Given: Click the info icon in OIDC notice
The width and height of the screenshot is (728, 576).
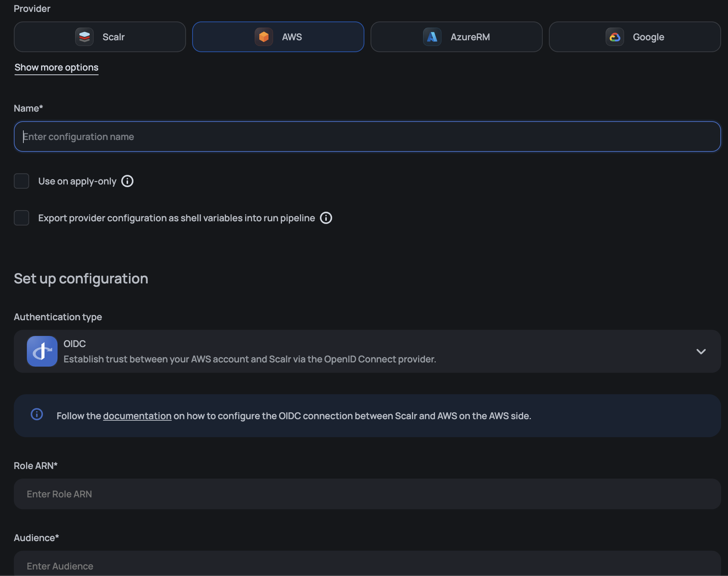Looking at the screenshot, I should tap(37, 414).
